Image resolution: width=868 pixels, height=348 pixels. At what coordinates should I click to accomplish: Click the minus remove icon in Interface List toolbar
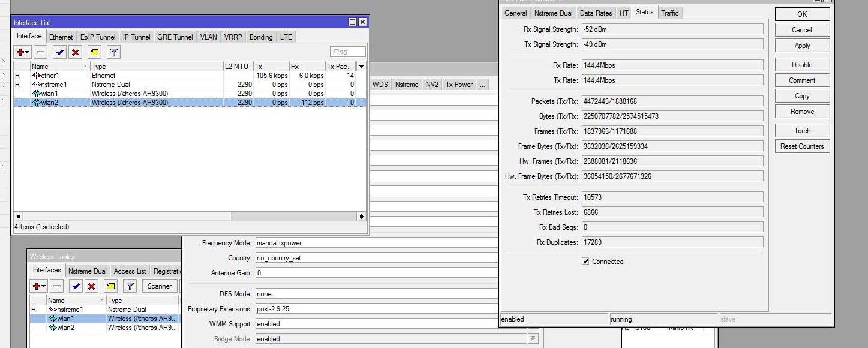click(x=40, y=52)
